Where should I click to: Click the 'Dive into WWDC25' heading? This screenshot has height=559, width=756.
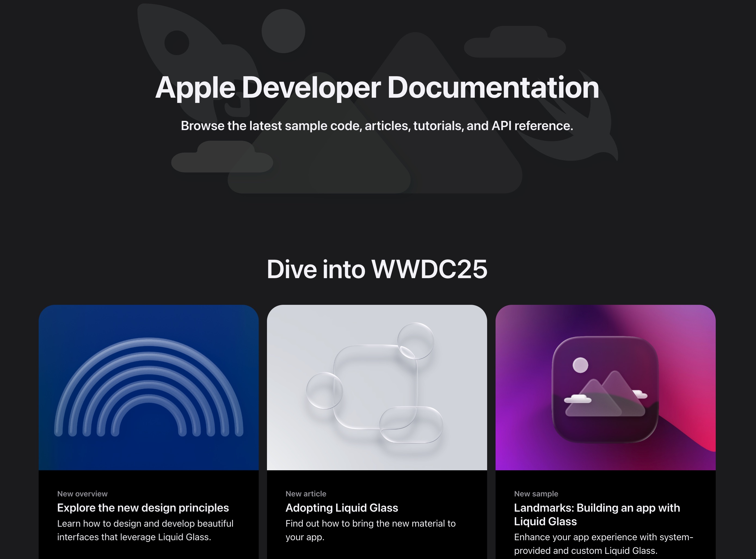377,269
